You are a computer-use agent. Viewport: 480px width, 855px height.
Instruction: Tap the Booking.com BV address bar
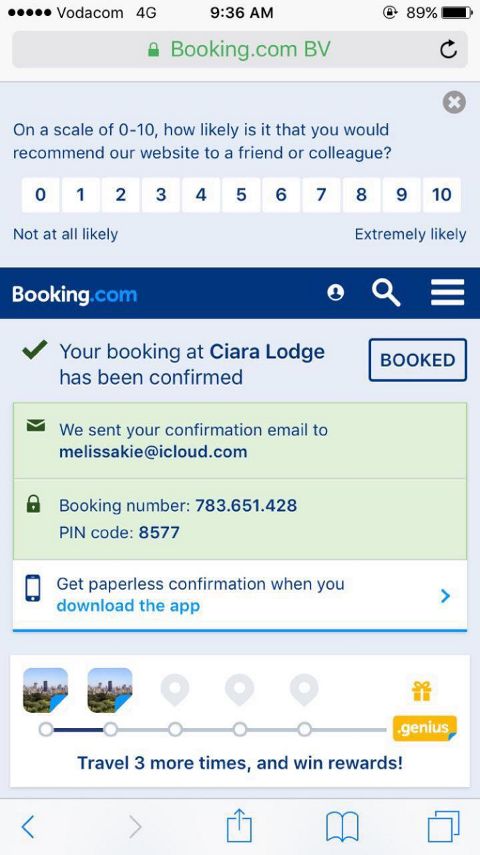239,50
